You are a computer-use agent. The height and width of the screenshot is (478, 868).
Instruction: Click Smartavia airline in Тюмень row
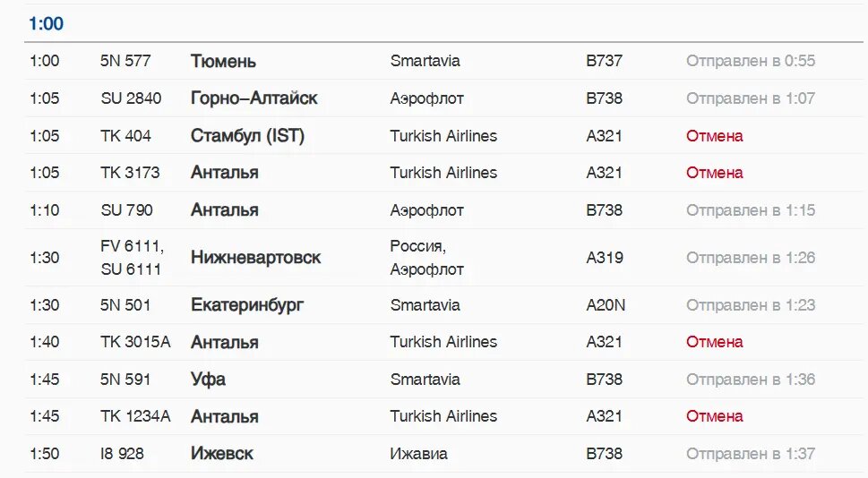point(425,61)
